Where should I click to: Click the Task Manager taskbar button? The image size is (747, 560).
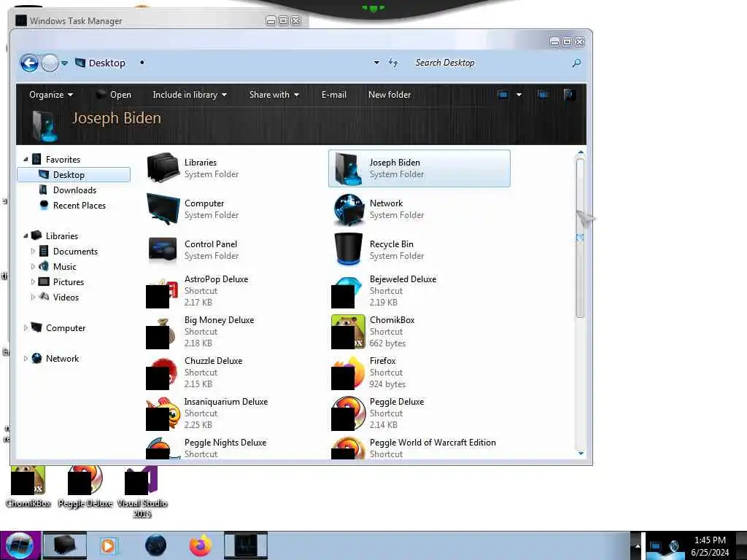tap(246, 545)
